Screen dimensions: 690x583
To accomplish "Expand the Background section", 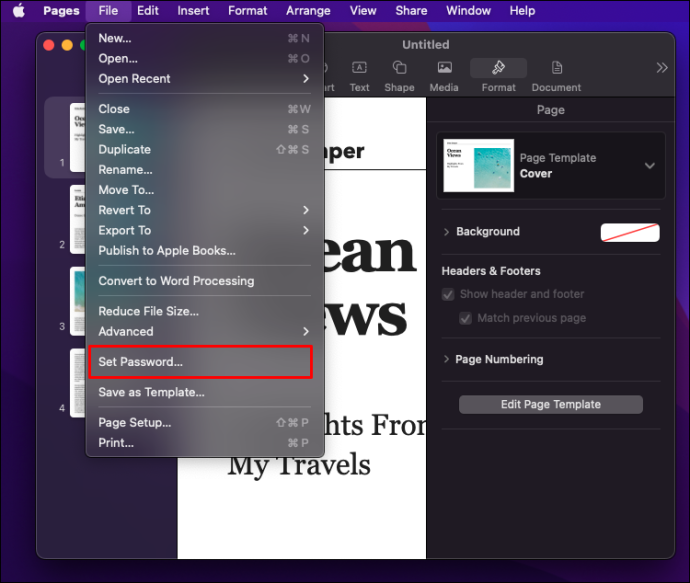I will click(446, 232).
